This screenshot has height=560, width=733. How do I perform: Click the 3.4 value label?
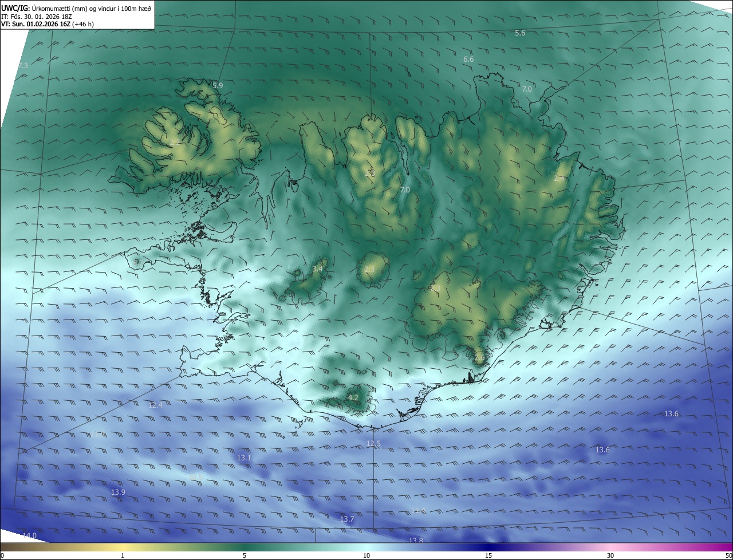pos(317,269)
